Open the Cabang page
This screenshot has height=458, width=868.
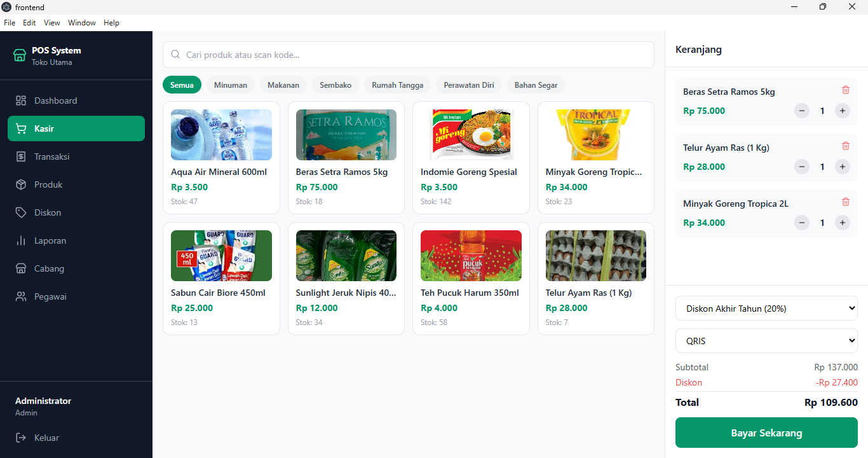pyautogui.click(x=76, y=268)
